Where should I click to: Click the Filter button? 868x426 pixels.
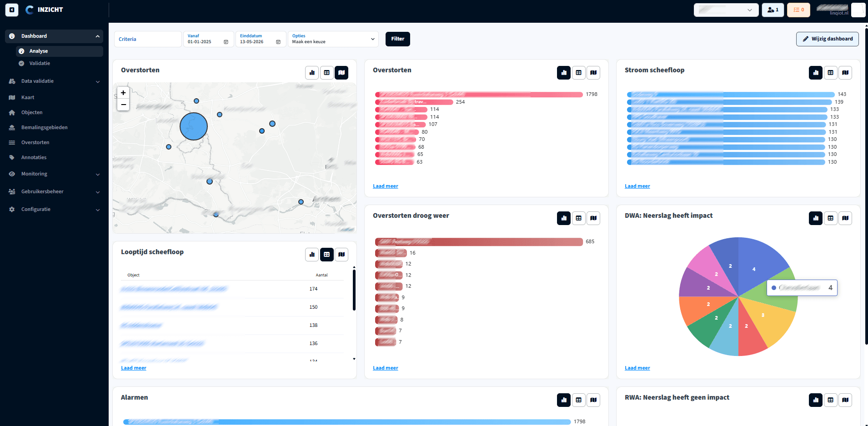[x=398, y=39]
